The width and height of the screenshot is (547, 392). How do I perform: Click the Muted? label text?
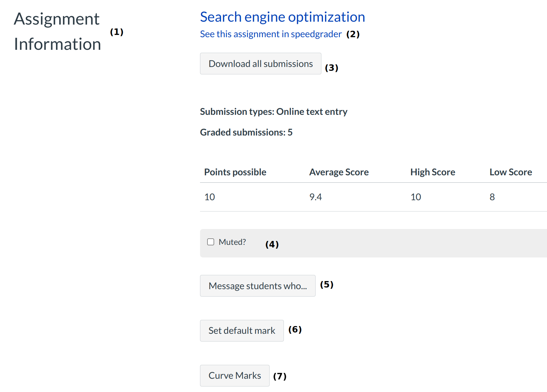click(232, 242)
